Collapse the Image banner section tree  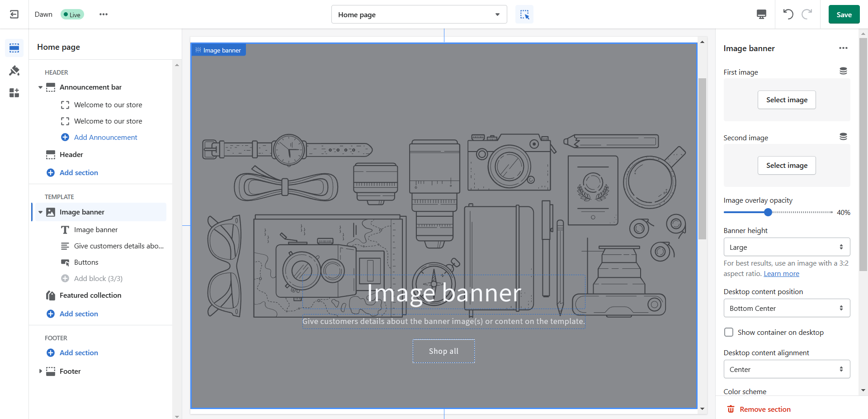pos(40,212)
